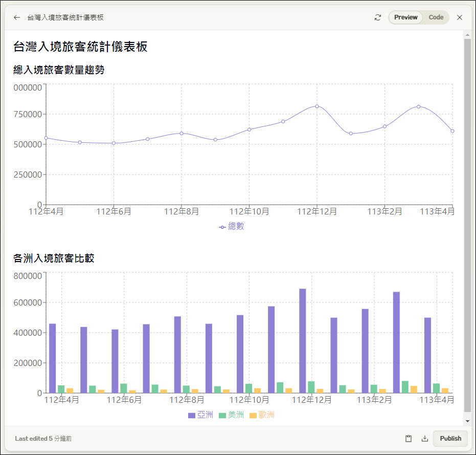Close the artifact panel with X
Viewport: 476px width, 455px height.
coord(460,17)
